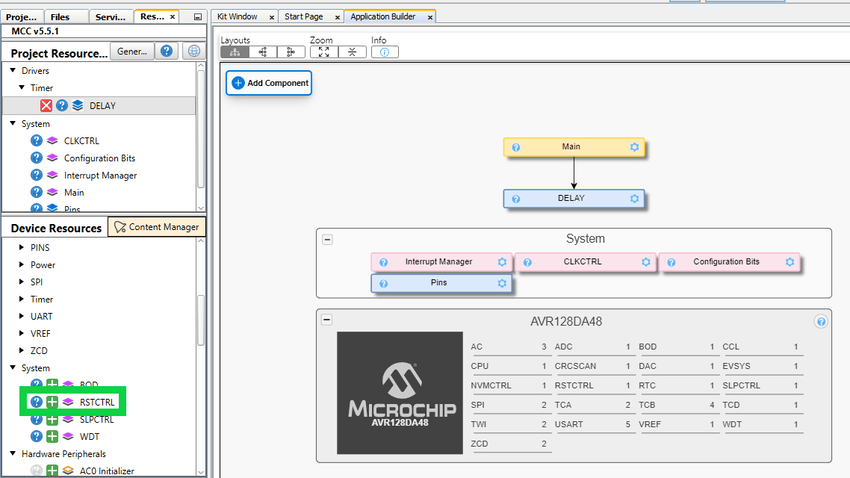Add RSTCTRL with its green plus icon
The width and height of the screenshot is (850, 478).
pos(52,402)
